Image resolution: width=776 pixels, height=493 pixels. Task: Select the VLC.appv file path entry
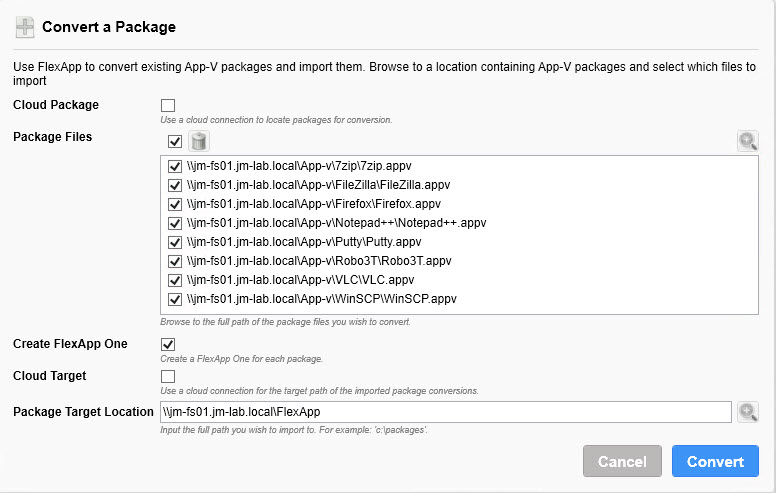(300, 280)
